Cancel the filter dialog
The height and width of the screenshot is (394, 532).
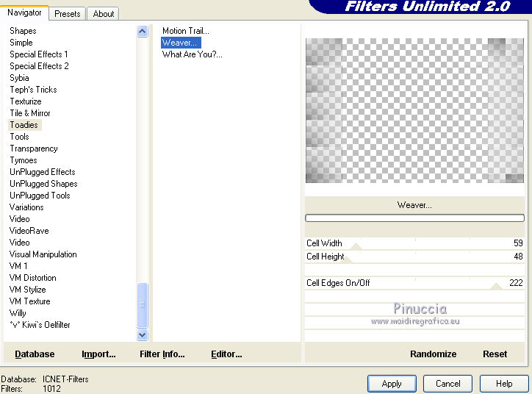tap(447, 384)
